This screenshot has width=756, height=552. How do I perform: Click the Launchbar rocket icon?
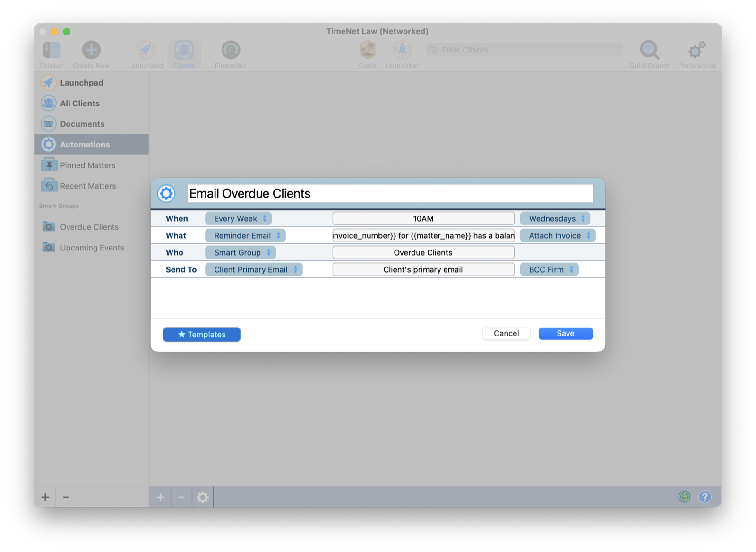402,50
